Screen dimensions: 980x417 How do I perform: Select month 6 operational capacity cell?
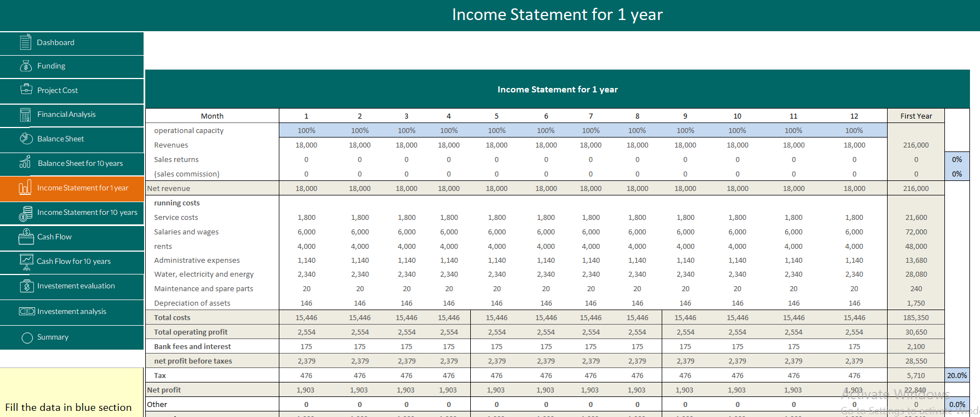pyautogui.click(x=546, y=130)
